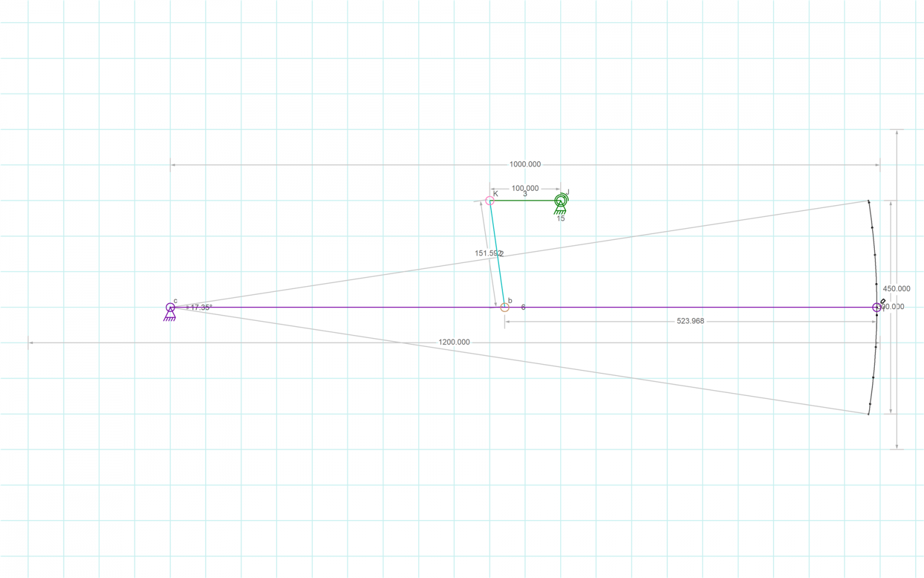Click the 100.000 dimension label above link 3

point(525,188)
